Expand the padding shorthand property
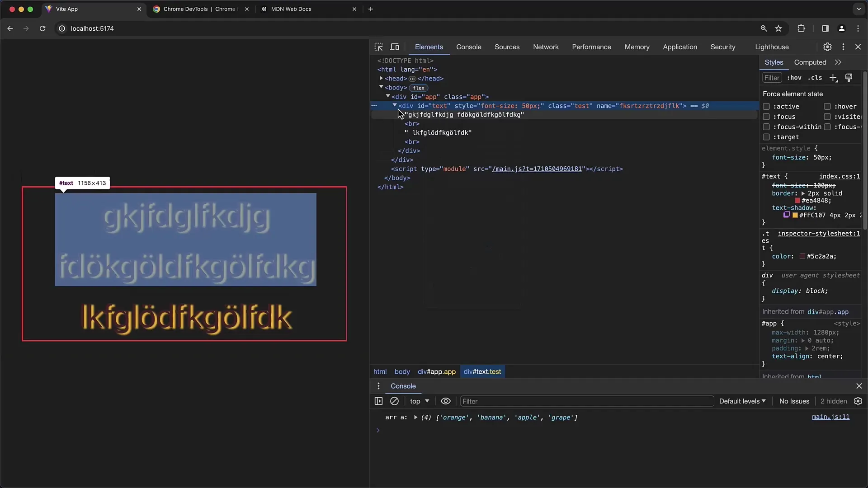Viewport: 868px width, 488px height. pyautogui.click(x=807, y=348)
